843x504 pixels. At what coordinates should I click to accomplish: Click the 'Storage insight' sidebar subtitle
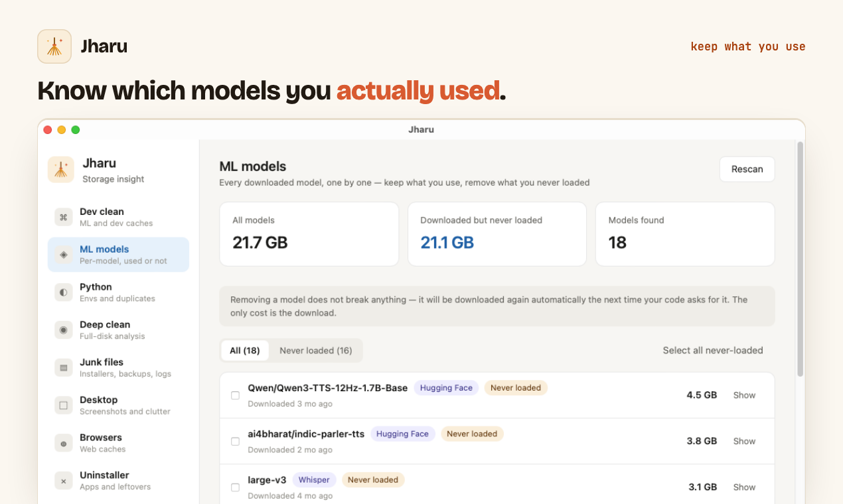coord(114,179)
